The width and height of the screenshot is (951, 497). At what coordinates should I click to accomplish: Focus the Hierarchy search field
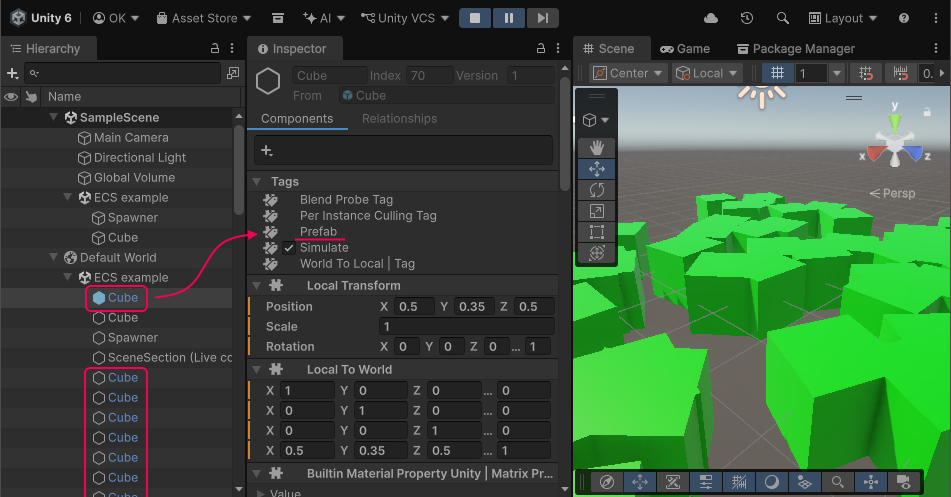[x=123, y=73]
